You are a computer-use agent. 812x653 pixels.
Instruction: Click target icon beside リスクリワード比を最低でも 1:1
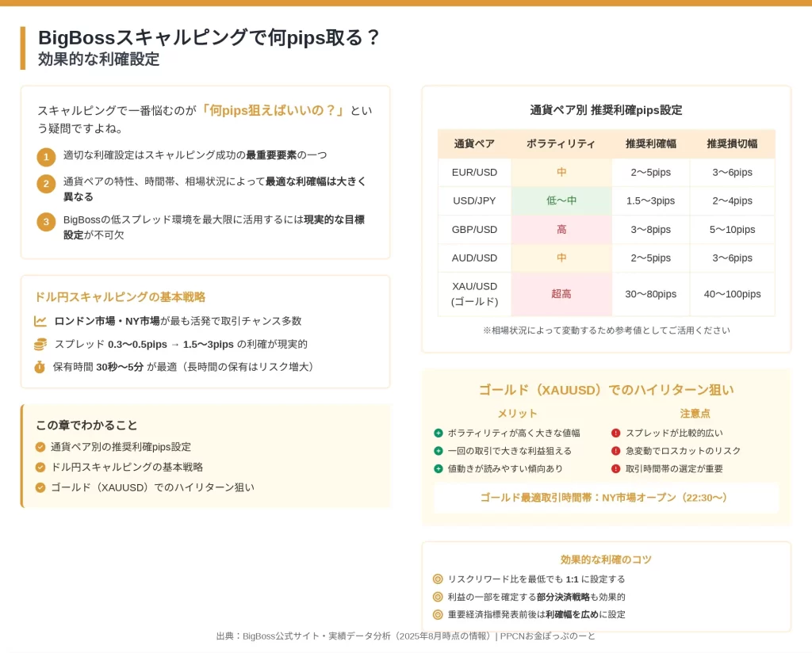coord(438,579)
